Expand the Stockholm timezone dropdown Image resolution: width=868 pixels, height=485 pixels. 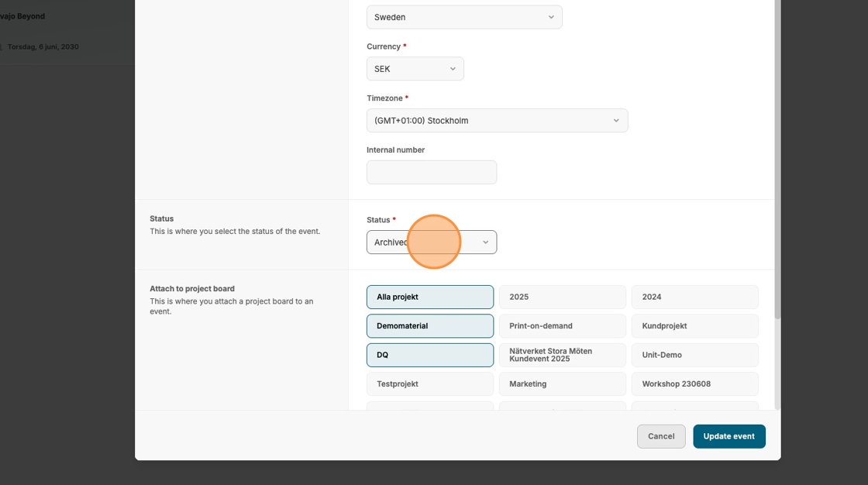(497, 121)
